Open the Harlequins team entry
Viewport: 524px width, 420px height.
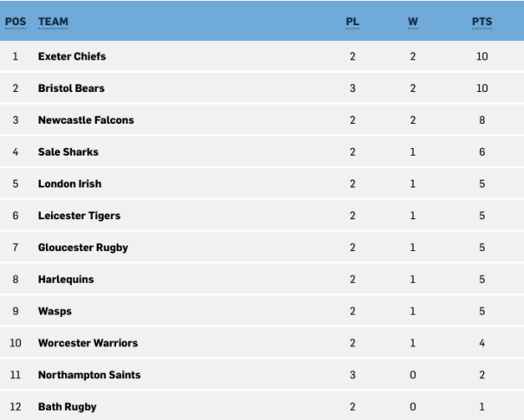[66, 280]
